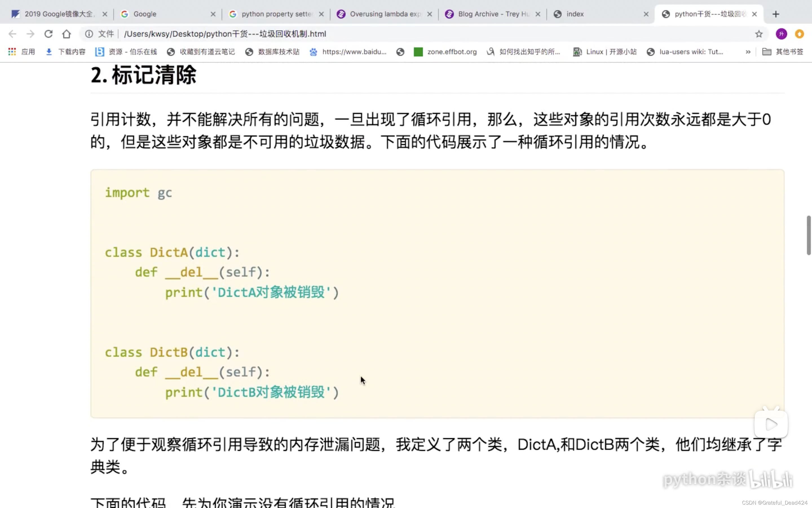Click def __del__ line under DictB
Screen dimensions: 812x508
202,372
